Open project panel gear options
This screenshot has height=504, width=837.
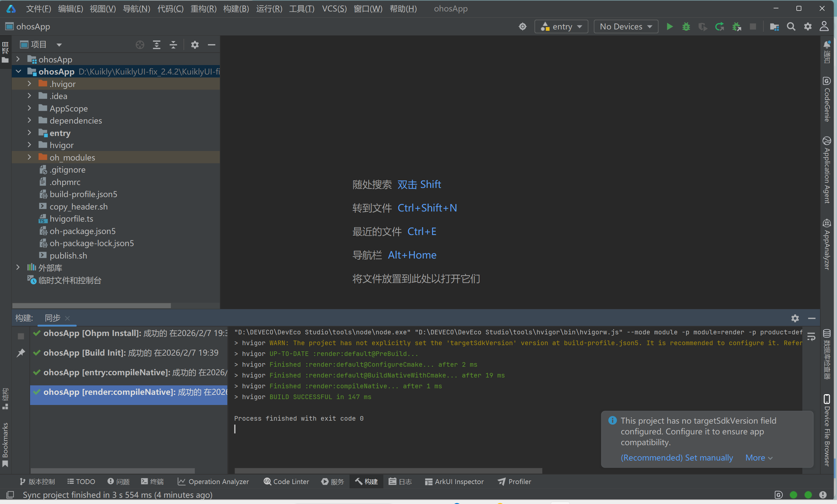coord(195,45)
